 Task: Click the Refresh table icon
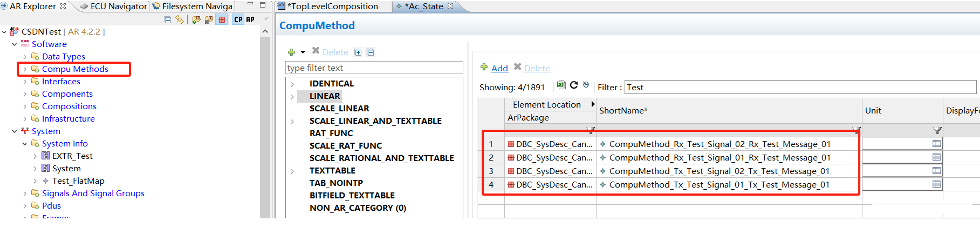(574, 85)
